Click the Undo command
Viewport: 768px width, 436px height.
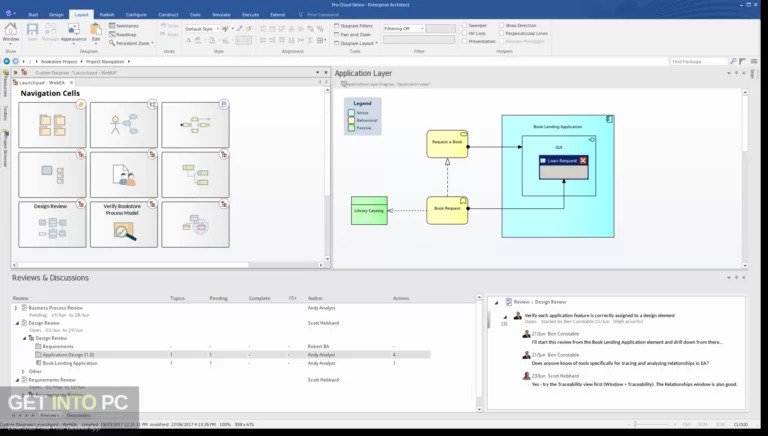point(169,25)
